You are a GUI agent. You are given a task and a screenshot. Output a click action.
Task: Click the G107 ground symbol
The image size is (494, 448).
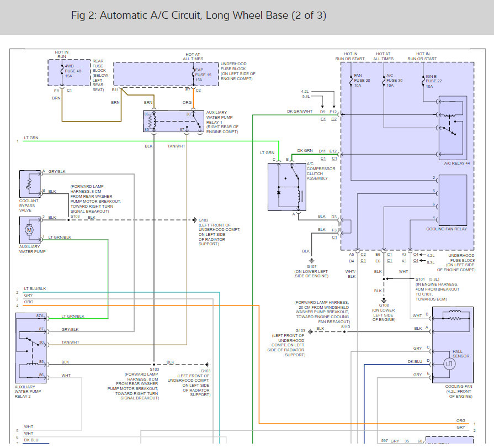coord(312,261)
